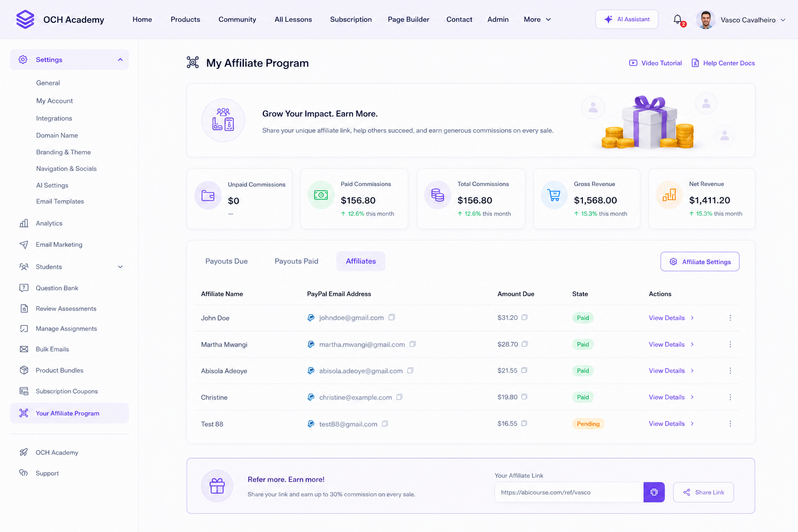This screenshot has width=798, height=532.
Task: View Details for Test 88
Action: coord(671,424)
